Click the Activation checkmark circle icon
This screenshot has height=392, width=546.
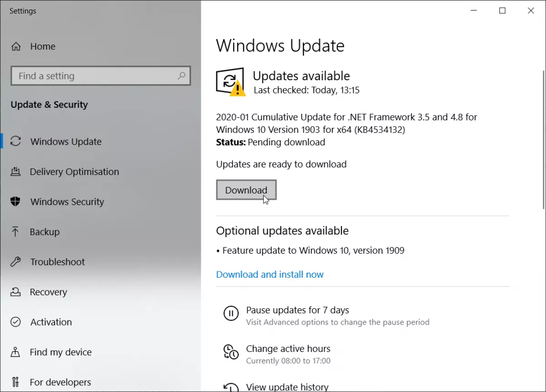(x=15, y=322)
